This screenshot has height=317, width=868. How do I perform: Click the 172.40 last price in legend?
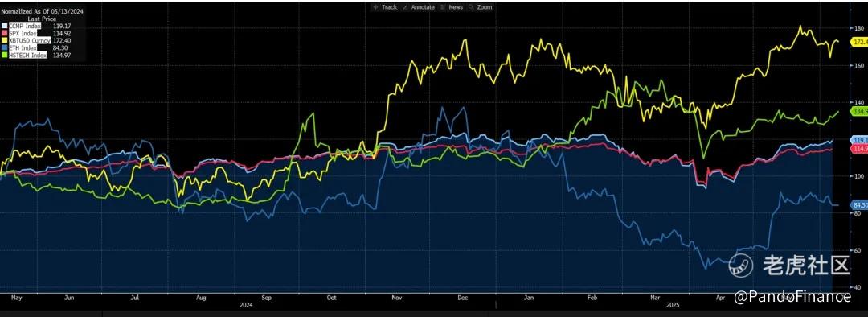tap(61, 40)
